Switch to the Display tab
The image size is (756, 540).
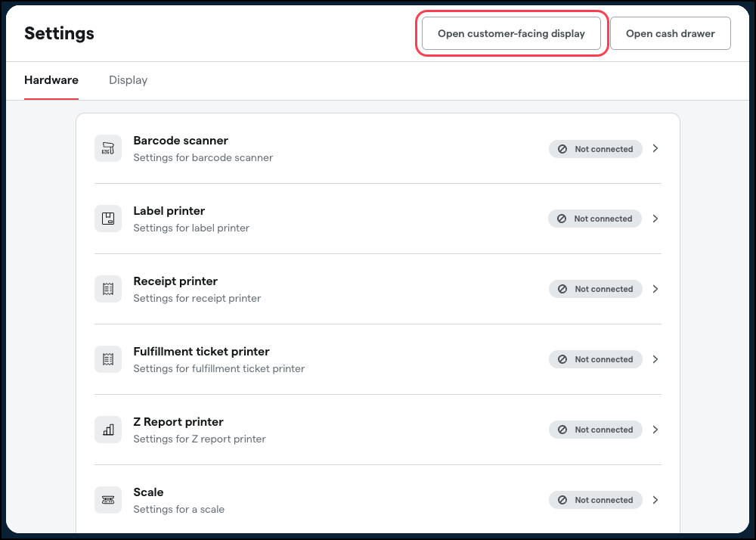pyautogui.click(x=128, y=80)
